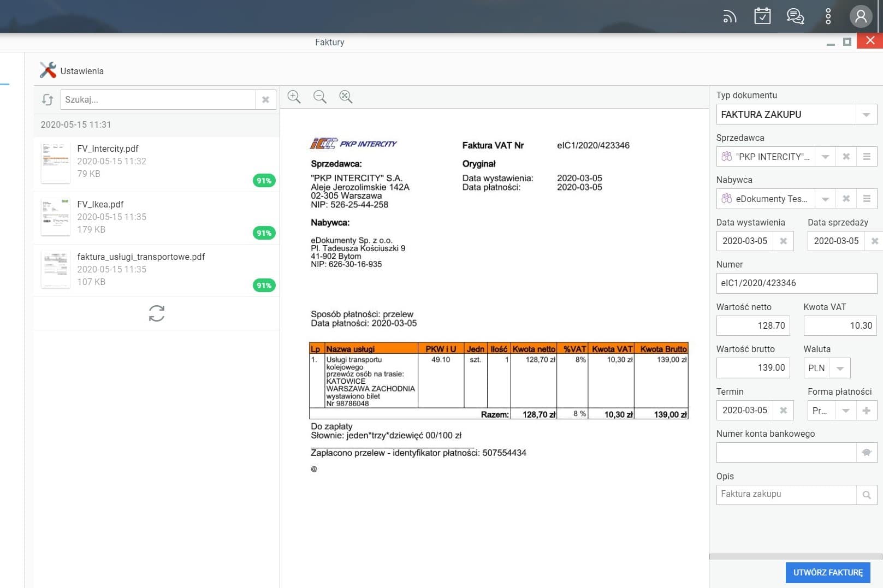Image resolution: width=883 pixels, height=588 pixels.
Task: Maximize the Faktury window
Action: 847,41
